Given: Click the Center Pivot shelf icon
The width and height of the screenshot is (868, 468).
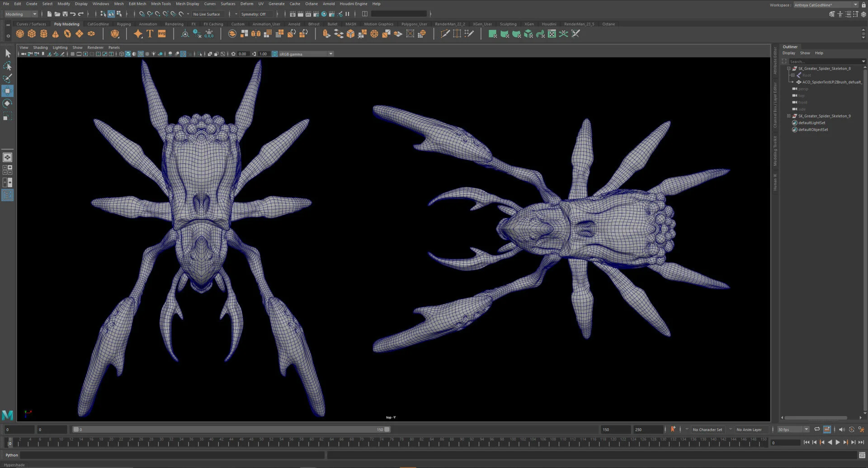Looking at the screenshot, I should pyautogui.click(x=185, y=34).
